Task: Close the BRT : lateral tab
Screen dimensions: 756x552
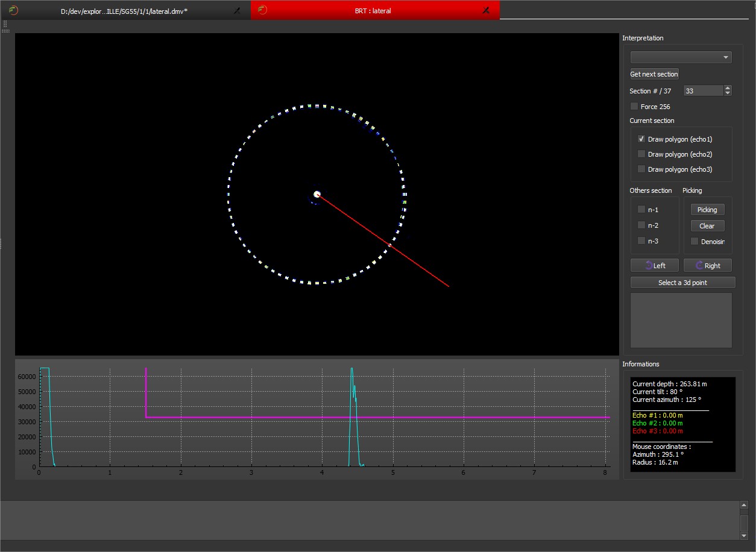Action: pos(486,10)
